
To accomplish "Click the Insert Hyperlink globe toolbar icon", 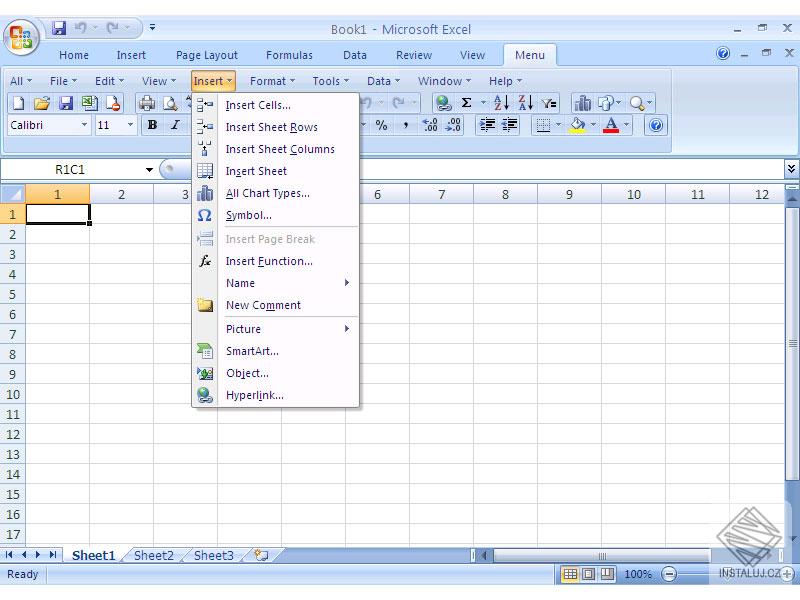I will (x=443, y=104).
